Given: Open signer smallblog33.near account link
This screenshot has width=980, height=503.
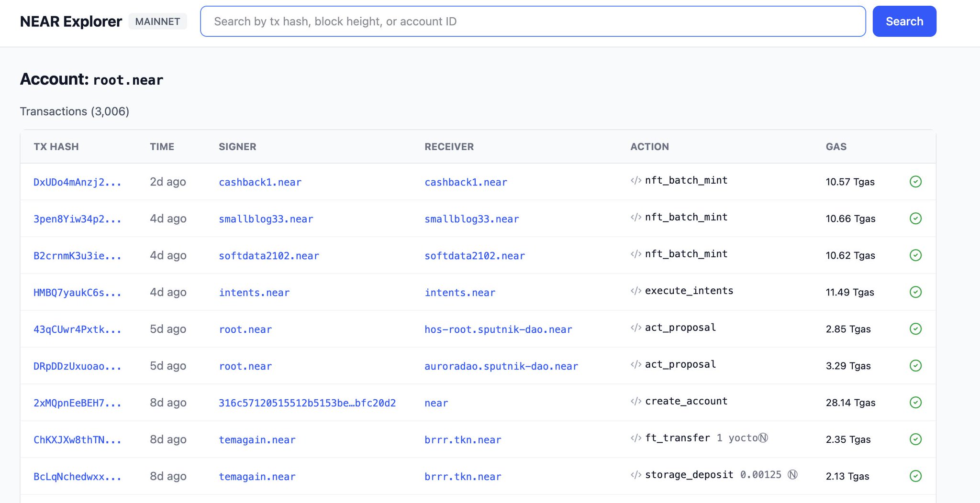Looking at the screenshot, I should [266, 219].
